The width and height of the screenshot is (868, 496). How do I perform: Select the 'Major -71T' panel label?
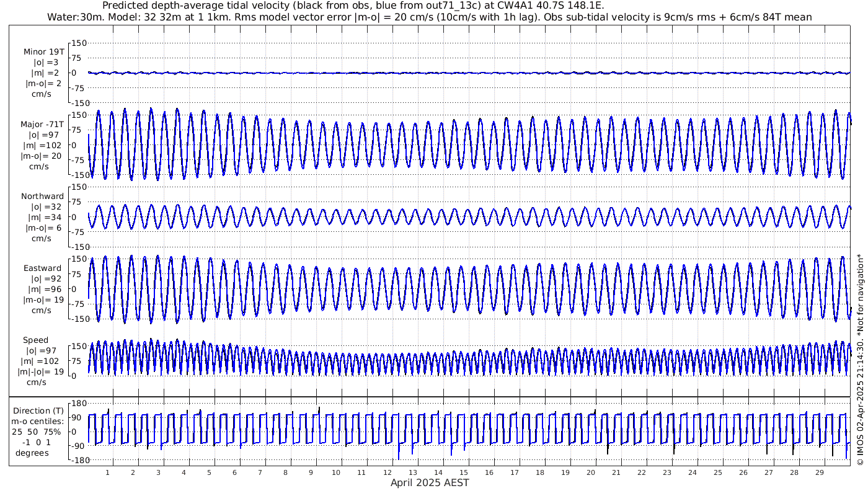point(42,125)
